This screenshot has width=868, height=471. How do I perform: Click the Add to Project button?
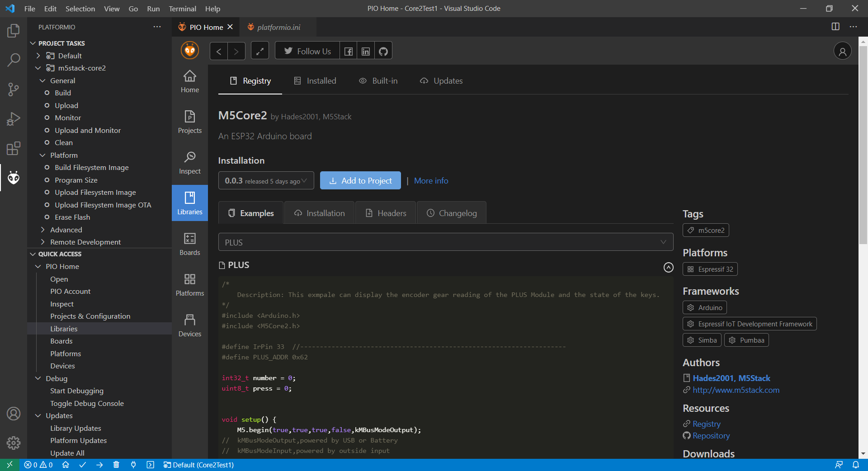click(360, 180)
